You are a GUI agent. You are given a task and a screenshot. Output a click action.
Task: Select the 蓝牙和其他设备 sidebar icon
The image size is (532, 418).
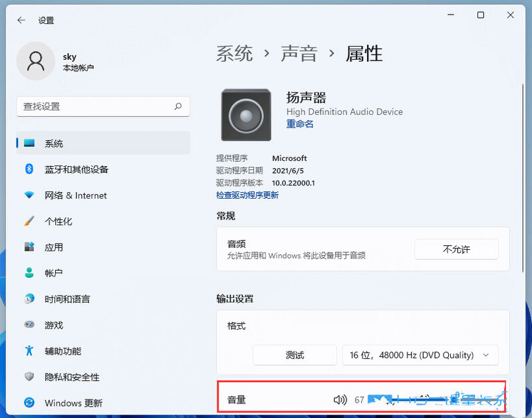(29, 169)
